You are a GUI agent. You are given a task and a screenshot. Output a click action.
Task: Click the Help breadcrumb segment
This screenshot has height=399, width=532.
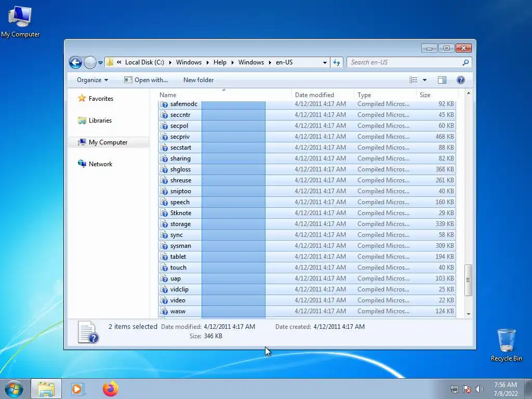(x=220, y=62)
